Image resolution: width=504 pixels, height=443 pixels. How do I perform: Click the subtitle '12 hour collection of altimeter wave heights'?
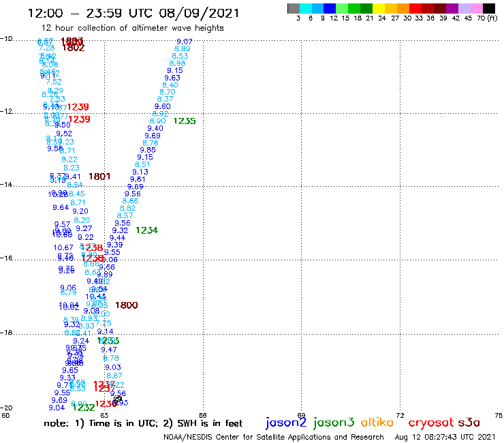coord(132,28)
